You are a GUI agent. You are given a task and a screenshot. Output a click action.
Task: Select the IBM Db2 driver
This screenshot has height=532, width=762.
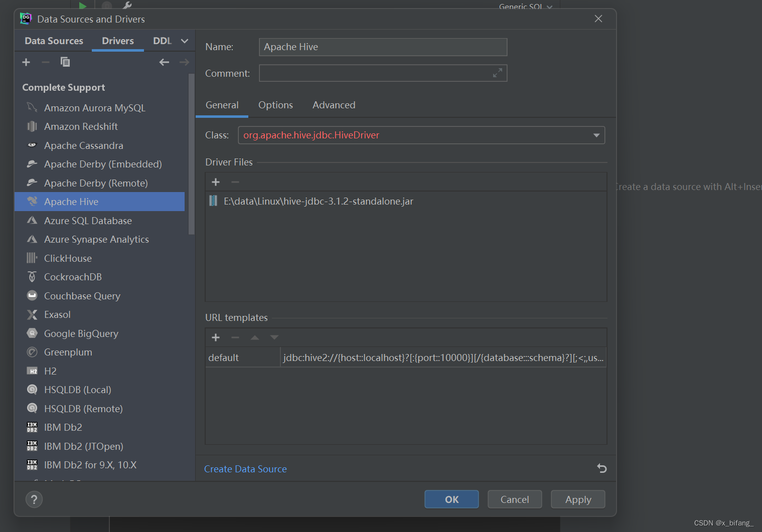click(x=99, y=427)
